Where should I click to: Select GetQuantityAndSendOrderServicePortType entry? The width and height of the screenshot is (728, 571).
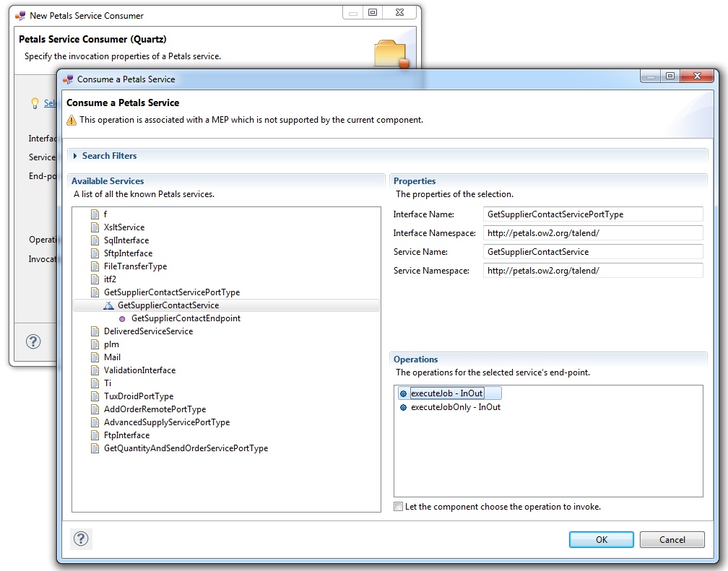tap(186, 448)
